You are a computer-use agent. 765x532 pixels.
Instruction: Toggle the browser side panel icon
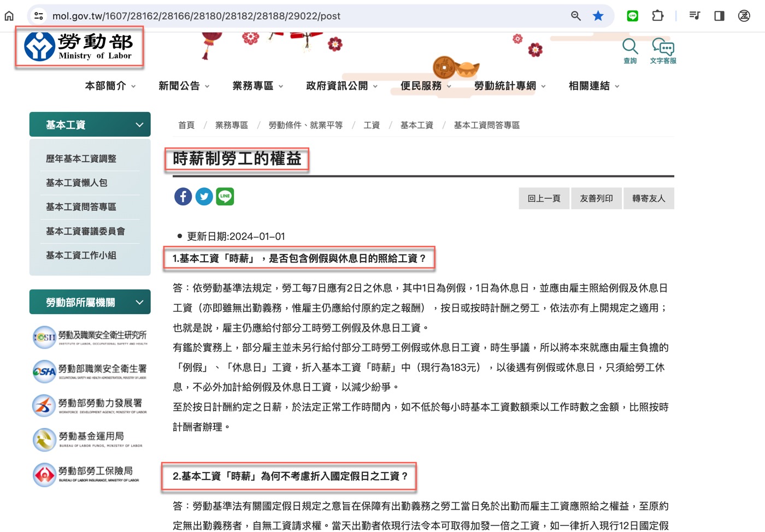tap(719, 16)
